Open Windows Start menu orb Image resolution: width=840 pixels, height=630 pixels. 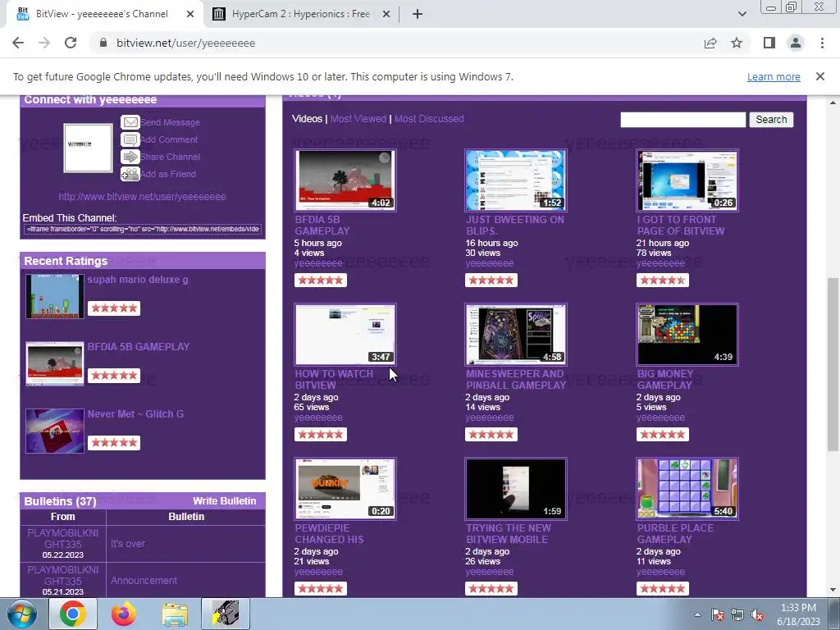21,614
